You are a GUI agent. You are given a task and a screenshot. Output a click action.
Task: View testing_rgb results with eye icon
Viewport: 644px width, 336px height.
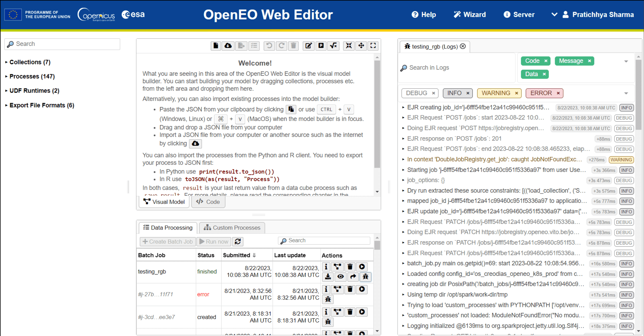tap(340, 276)
